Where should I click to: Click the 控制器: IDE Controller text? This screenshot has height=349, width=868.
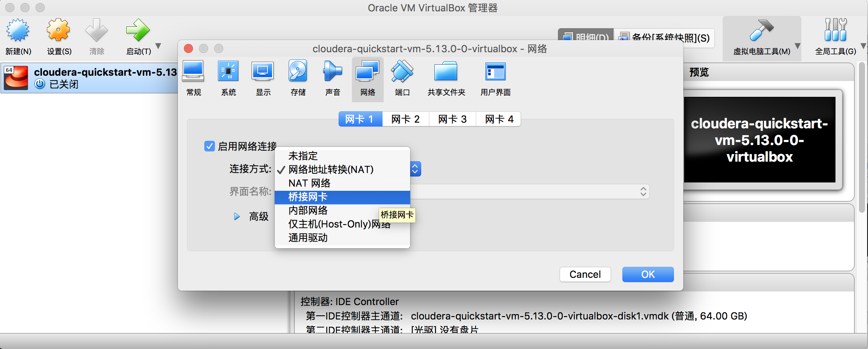pos(350,302)
